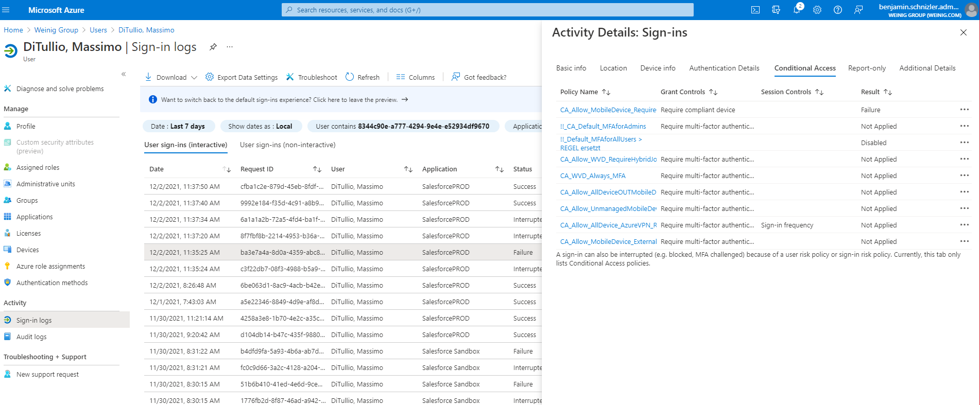Open Assigned roles in the left menu
This screenshot has width=980, height=405.
[38, 167]
